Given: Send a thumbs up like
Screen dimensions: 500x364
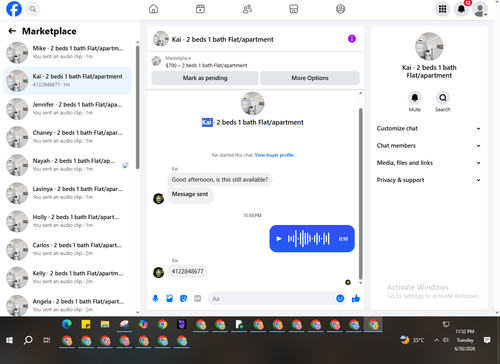Looking at the screenshot, I should tap(356, 298).
